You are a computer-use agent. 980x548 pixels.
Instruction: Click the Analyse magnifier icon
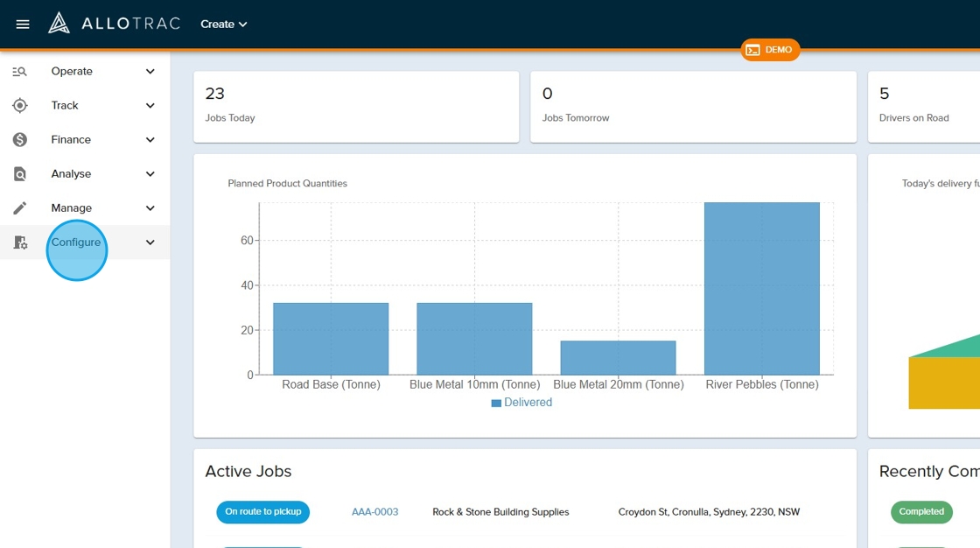20,174
